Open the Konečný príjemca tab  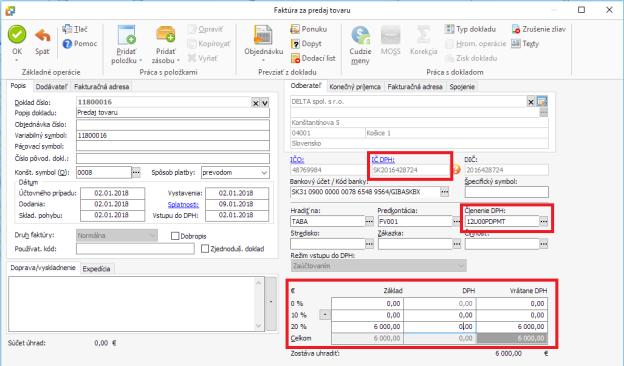pos(355,87)
